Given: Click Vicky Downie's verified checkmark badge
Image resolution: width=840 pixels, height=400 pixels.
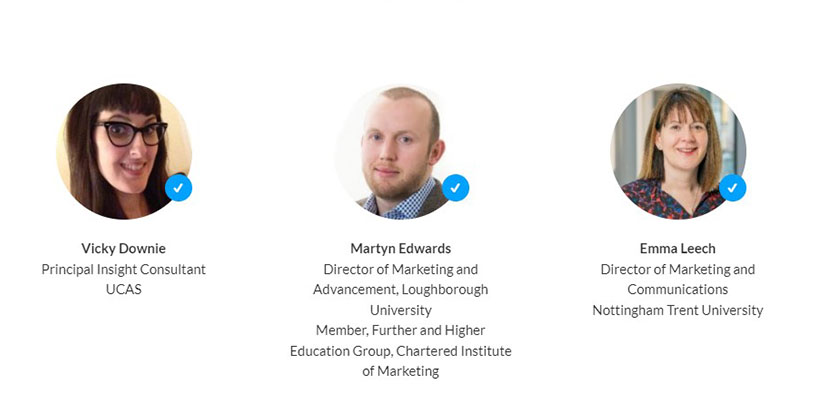Looking at the screenshot, I should click(x=178, y=187).
